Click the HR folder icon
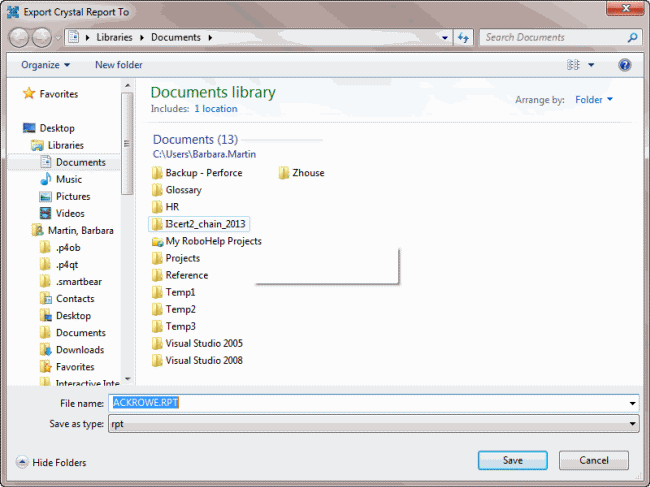The image size is (650, 487). coord(157,207)
